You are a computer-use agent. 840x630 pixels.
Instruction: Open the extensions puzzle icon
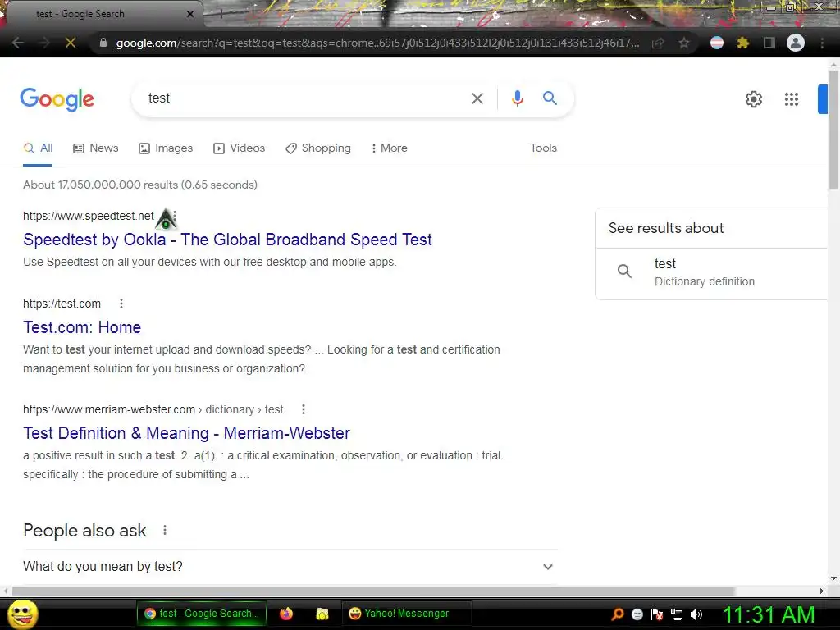coord(743,43)
